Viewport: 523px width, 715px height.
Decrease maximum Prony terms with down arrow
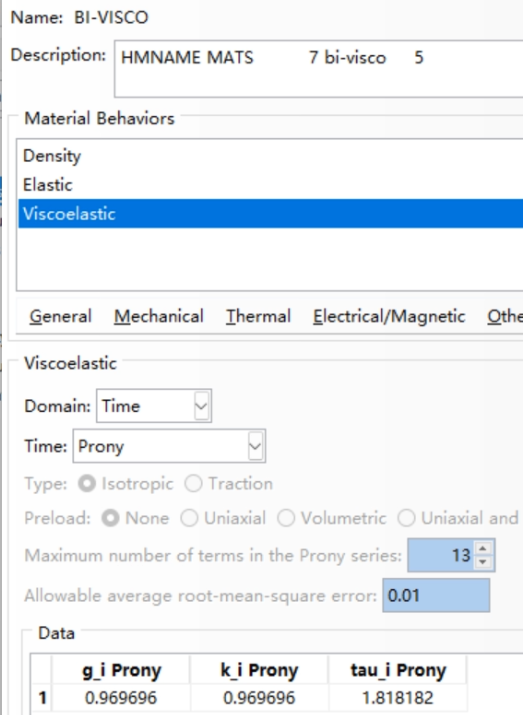[x=482, y=562]
